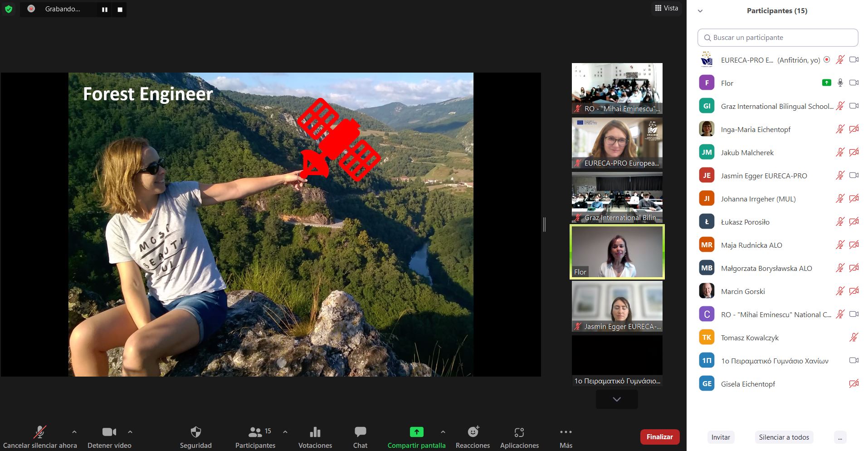Open Votaciones polls icon

pyautogui.click(x=315, y=432)
